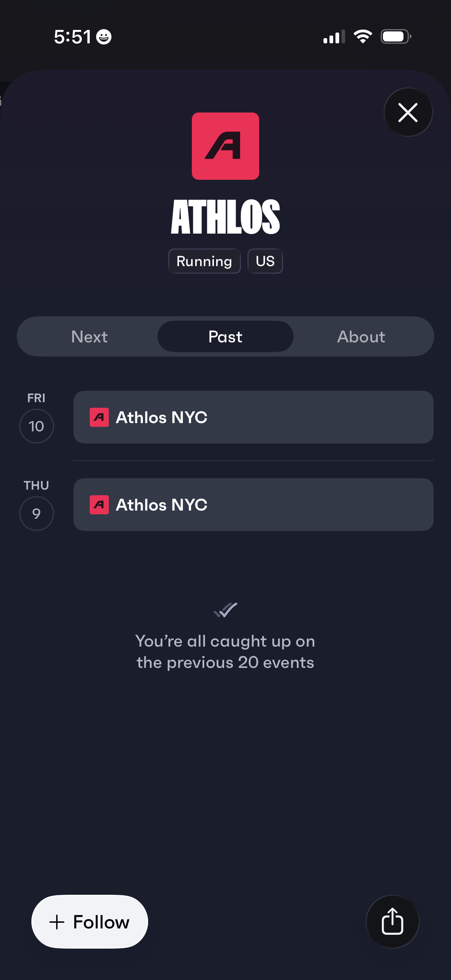
Task: Open the About tab
Action: [361, 336]
